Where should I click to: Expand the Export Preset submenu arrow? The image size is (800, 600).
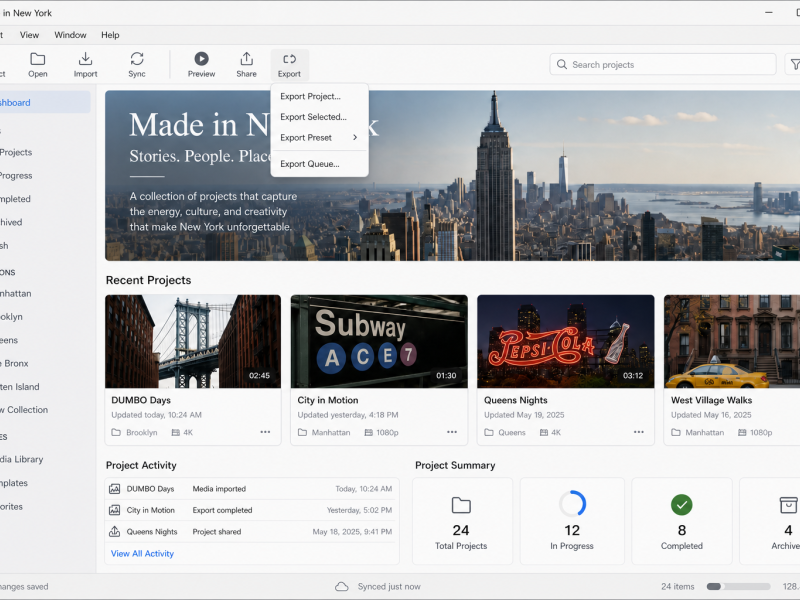355,137
